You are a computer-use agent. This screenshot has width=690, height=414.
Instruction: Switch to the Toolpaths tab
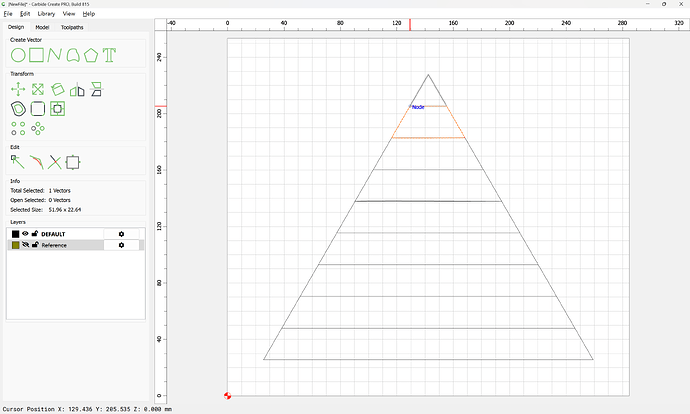[72, 27]
